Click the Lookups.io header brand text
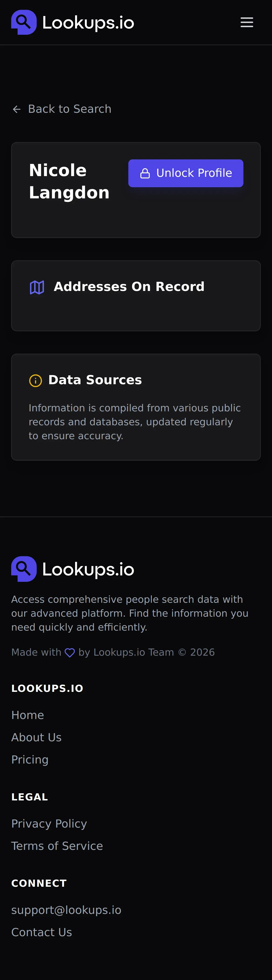272x980 pixels. (88, 23)
